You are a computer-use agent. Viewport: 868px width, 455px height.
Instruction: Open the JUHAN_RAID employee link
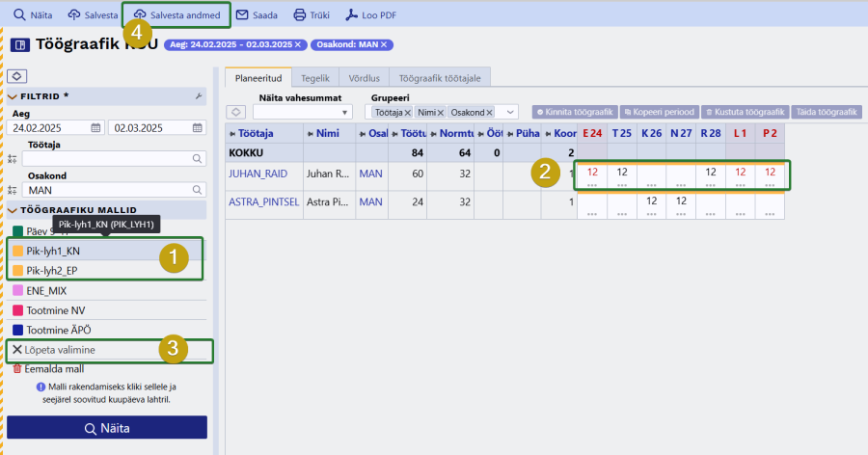pos(258,174)
